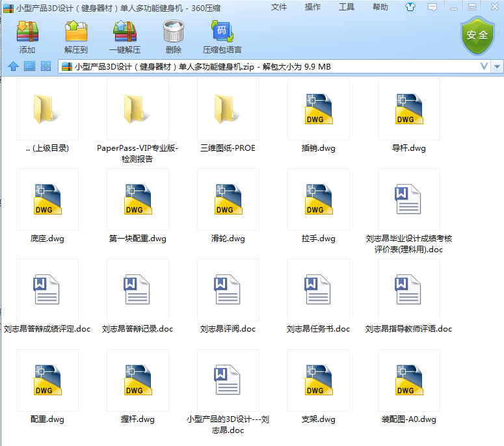Viewport: 504px width, 446px height.
Task: Click the 一键解压 one-click extract icon
Action: click(x=125, y=31)
